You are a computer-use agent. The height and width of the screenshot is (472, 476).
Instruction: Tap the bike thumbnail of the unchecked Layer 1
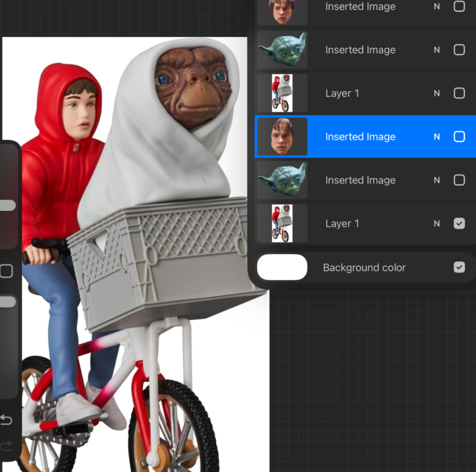[x=282, y=93]
